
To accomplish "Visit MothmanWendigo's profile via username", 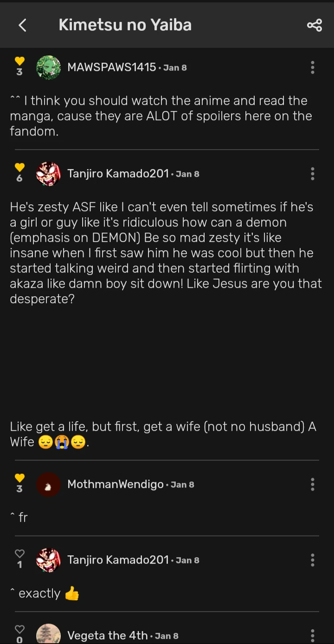I will coord(115,484).
